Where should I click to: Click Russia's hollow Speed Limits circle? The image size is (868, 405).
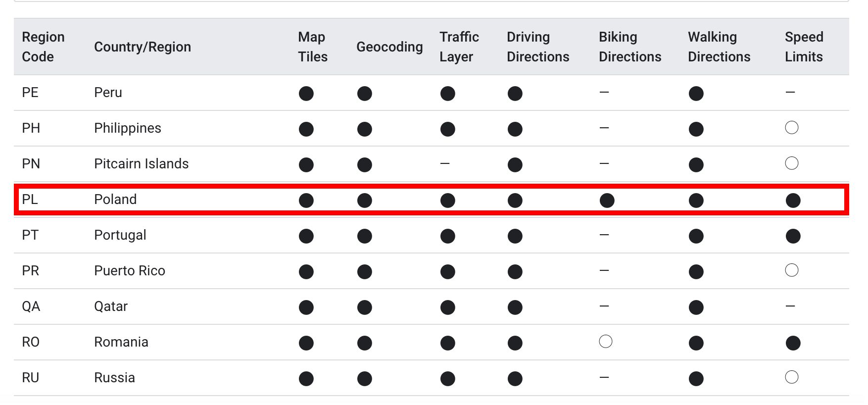coord(792,377)
